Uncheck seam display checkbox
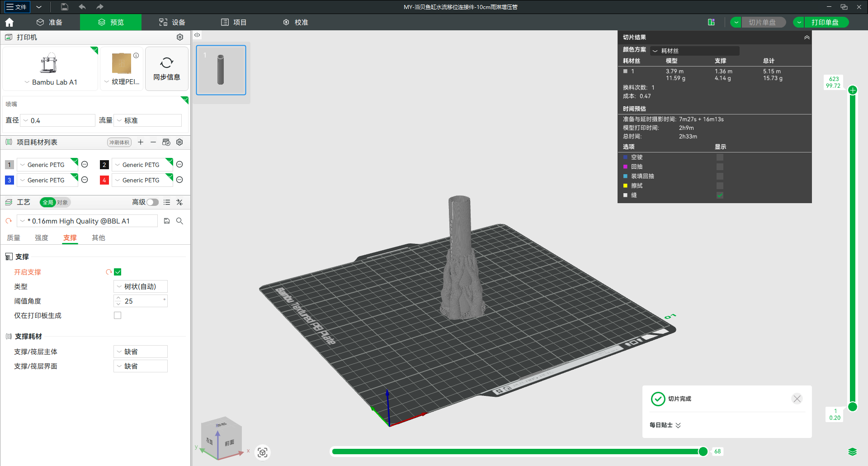This screenshot has height=466, width=868. 720,195
